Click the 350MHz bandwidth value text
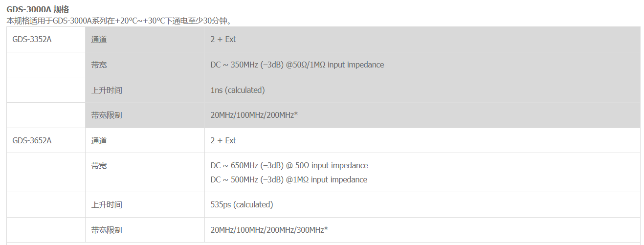The height and width of the screenshot is (245, 644). [297, 65]
